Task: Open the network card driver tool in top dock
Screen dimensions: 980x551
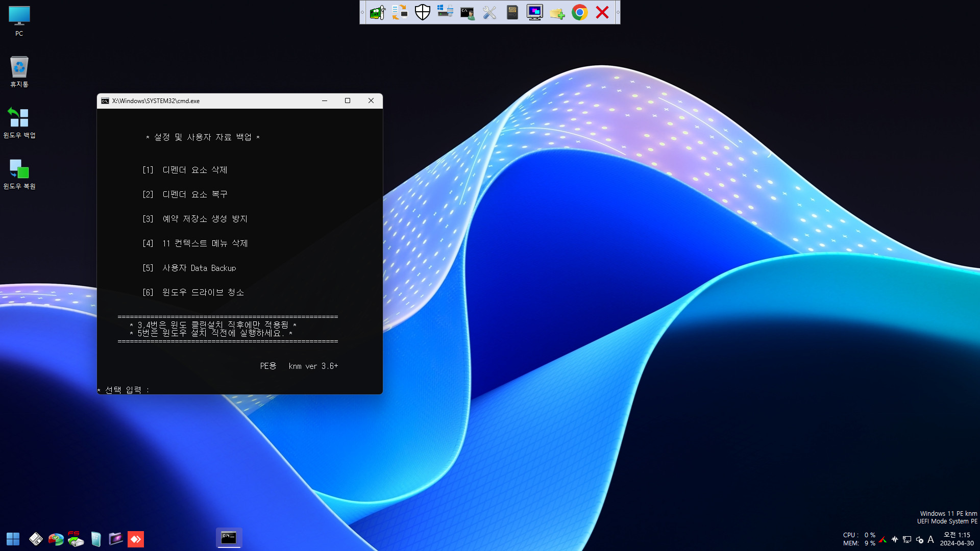Action: pyautogui.click(x=377, y=12)
